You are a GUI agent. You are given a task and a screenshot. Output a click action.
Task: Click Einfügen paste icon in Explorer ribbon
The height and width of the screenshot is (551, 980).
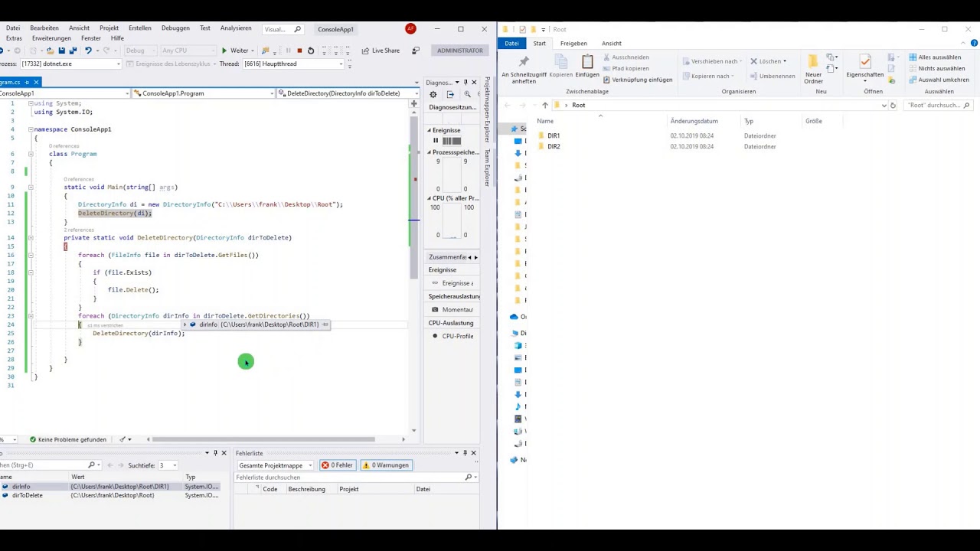click(587, 66)
